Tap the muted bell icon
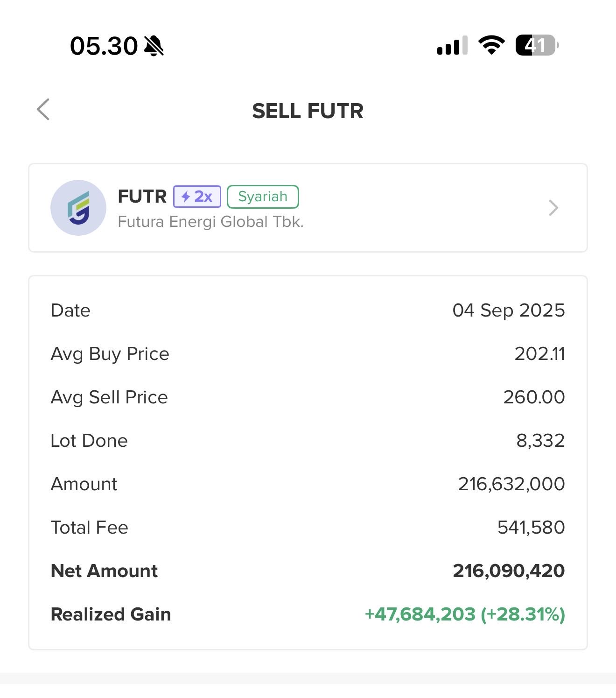The height and width of the screenshot is (698, 616). [154, 46]
